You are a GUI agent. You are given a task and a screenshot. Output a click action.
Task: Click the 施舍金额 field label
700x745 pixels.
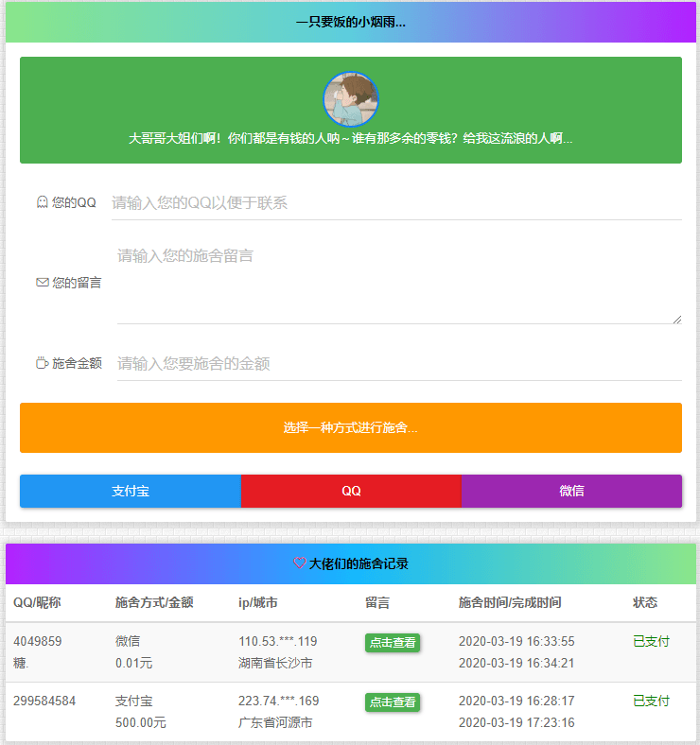coord(77,363)
